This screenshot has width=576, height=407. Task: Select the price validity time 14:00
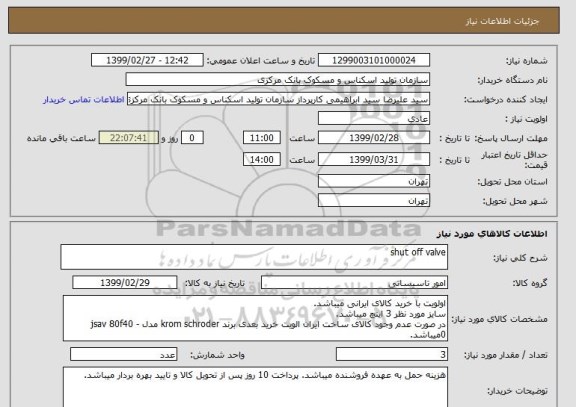262,159
